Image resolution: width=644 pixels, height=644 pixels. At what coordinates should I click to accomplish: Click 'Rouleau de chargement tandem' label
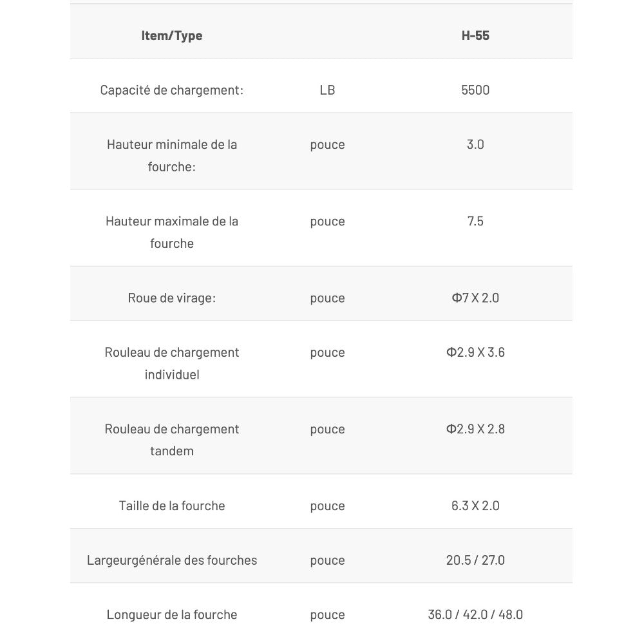(172, 440)
